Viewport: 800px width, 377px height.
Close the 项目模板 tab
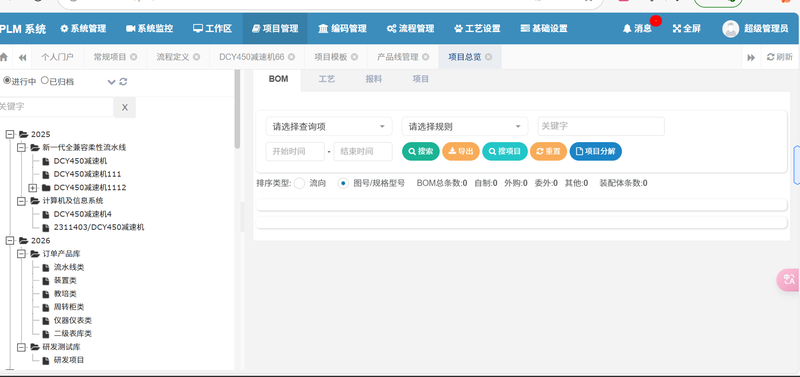[355, 57]
